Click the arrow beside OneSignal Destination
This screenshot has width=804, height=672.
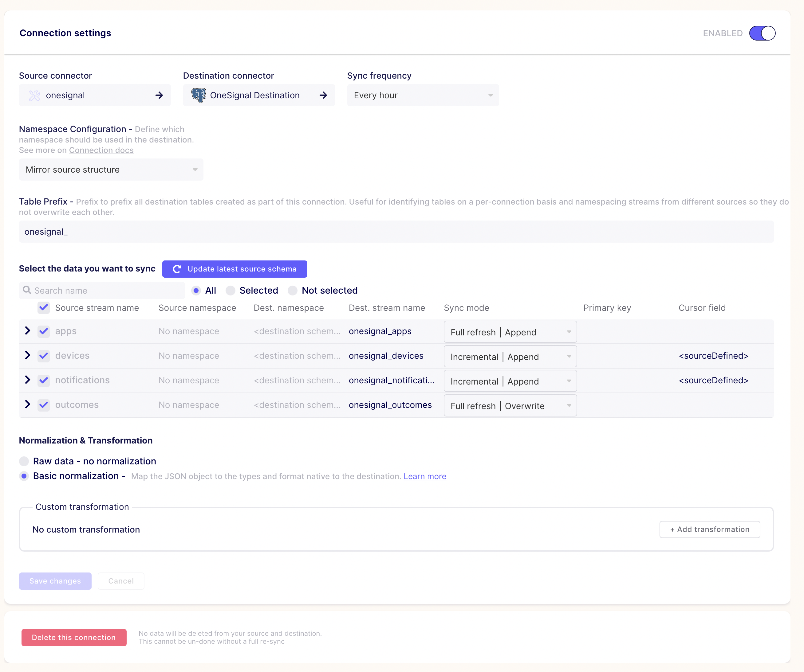(324, 95)
